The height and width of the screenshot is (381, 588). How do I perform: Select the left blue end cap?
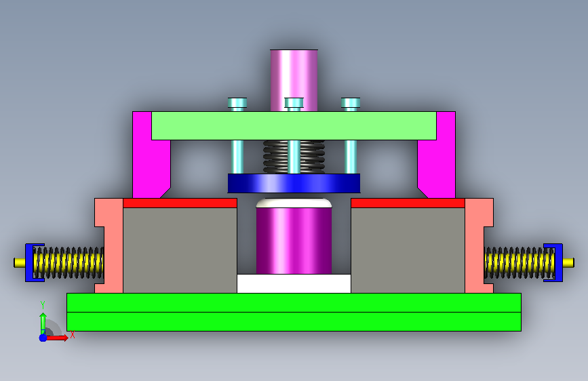pyautogui.click(x=29, y=262)
